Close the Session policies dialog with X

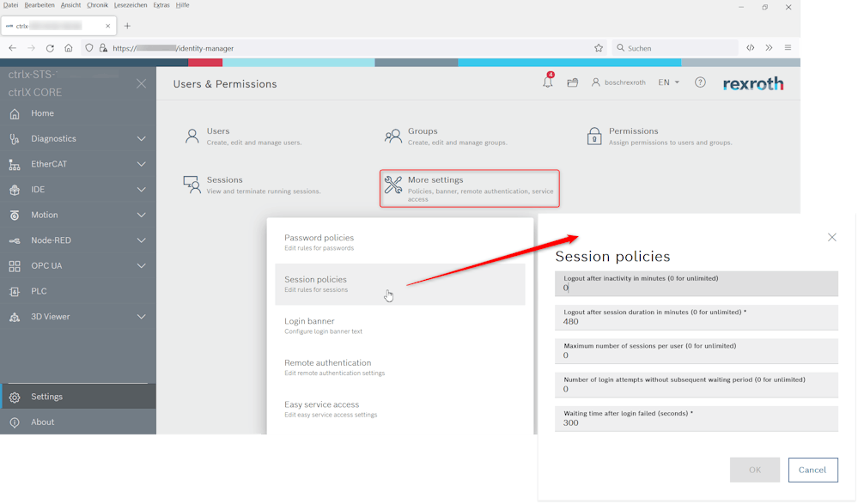pyautogui.click(x=831, y=237)
